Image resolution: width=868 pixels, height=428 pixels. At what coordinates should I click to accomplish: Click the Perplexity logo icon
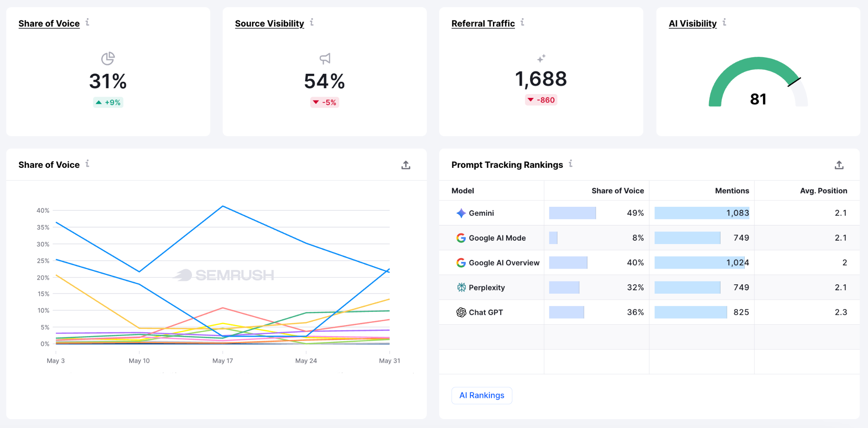pos(461,288)
